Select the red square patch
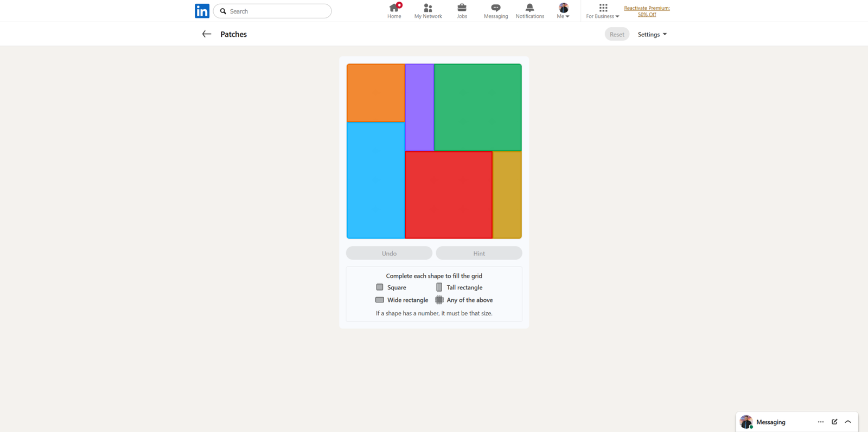 pos(449,195)
